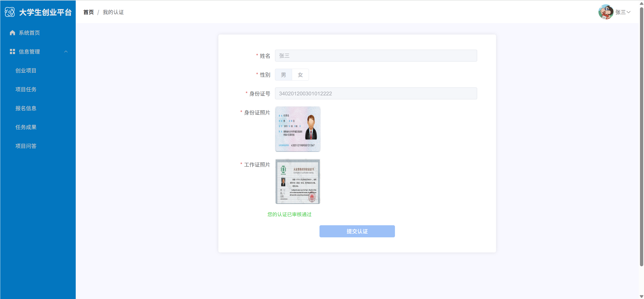Click the 提交认证 button

pyautogui.click(x=357, y=231)
